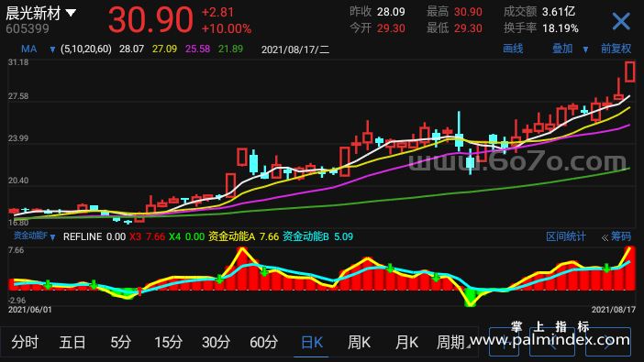
Task: Click the latest red candlestick at chart top
Action: click(630, 71)
